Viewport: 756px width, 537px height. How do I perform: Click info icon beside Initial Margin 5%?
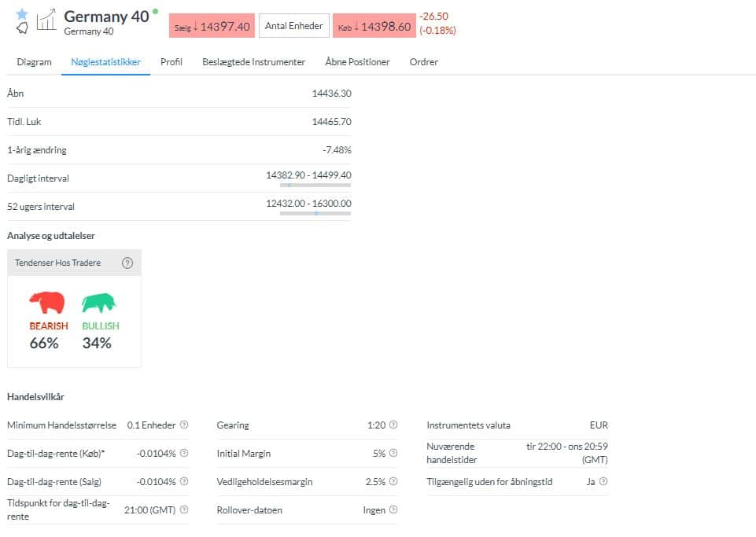tap(393, 454)
